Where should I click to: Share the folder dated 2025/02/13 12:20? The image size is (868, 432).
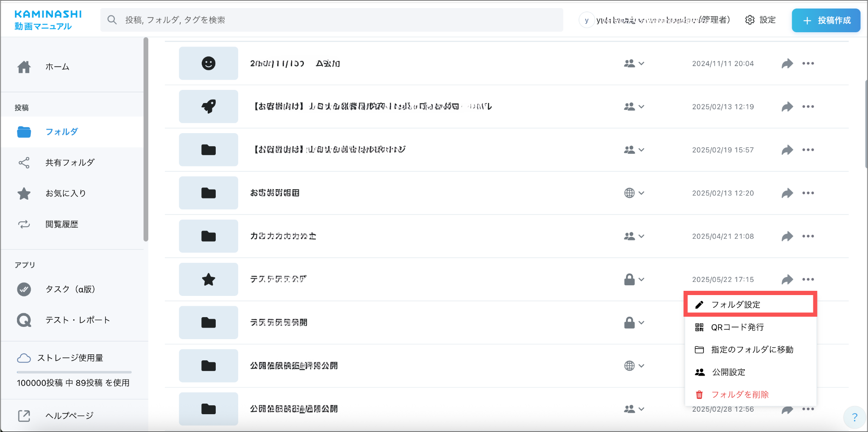[x=787, y=193]
